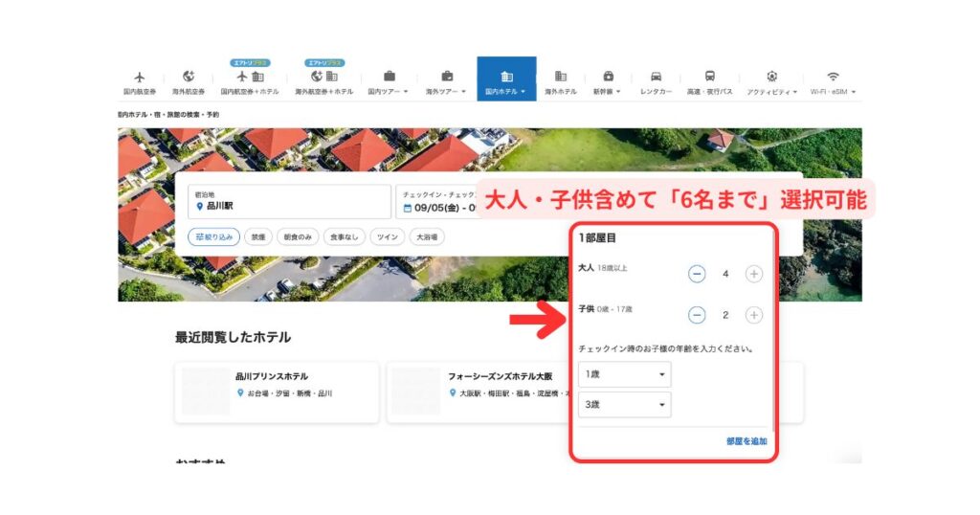This screenshot has width=980, height=515.
Task: Toggle the 禁煙 filter chip
Action: coord(258,236)
